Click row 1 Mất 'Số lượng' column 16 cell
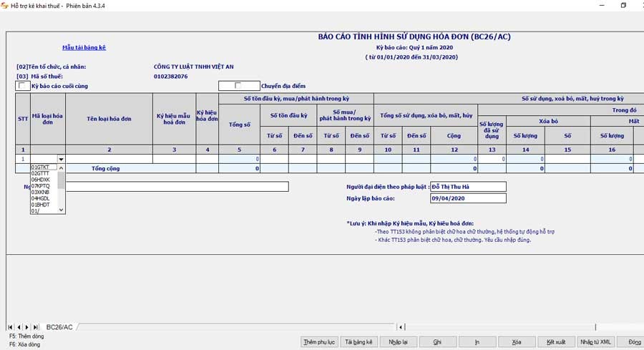Viewport: 644px width, 350px height. [612, 159]
